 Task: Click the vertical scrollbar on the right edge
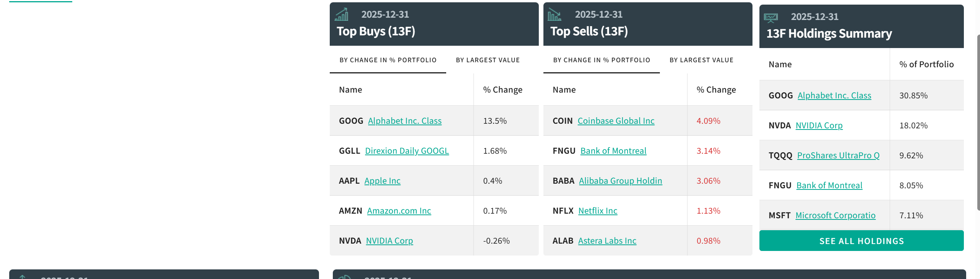pos(978,122)
